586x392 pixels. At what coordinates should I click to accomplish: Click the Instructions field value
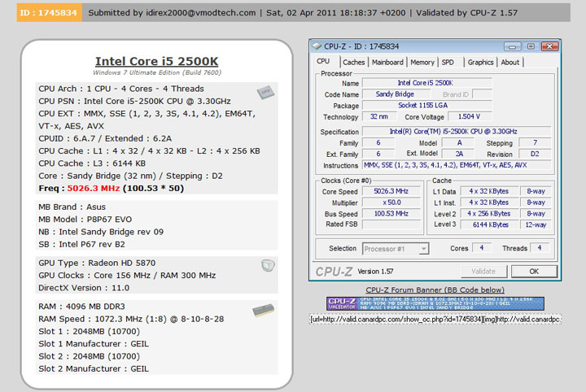[x=457, y=165]
